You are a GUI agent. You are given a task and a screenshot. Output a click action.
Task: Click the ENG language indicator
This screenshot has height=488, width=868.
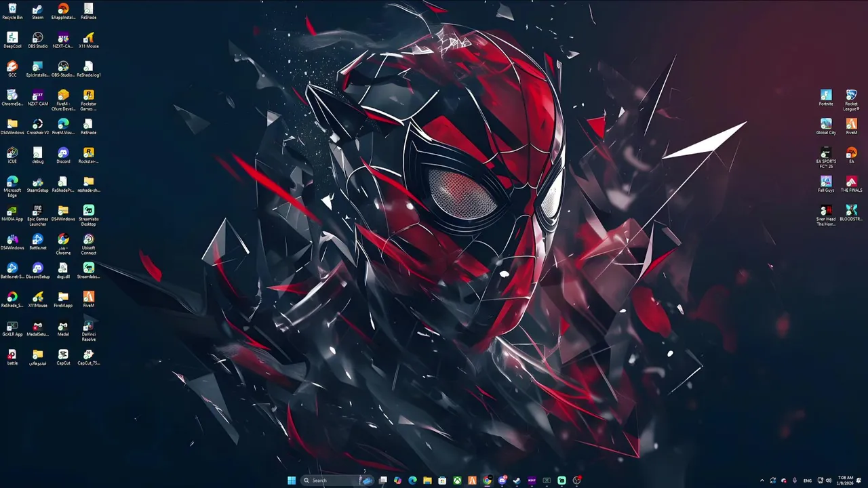tap(808, 481)
